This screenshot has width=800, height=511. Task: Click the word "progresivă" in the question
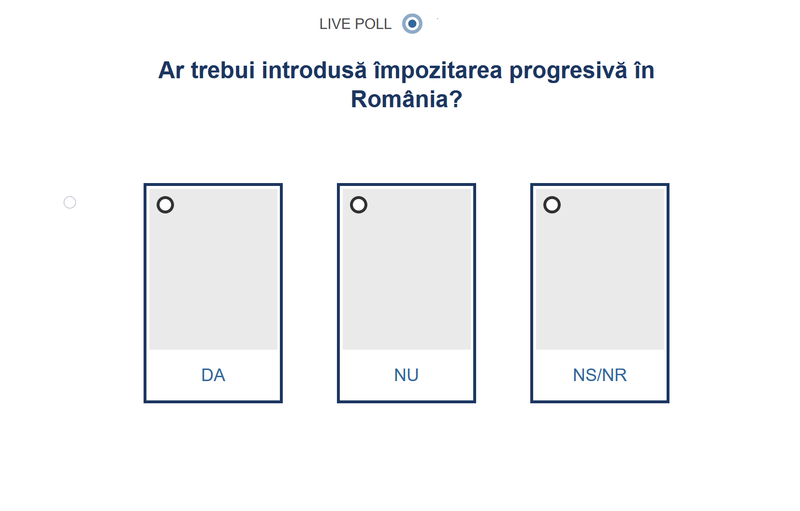563,71
